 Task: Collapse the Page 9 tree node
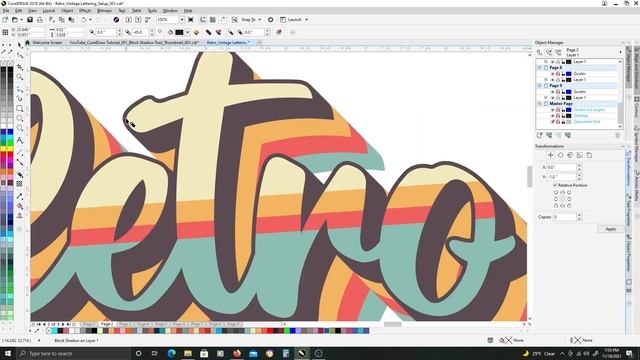click(540, 86)
